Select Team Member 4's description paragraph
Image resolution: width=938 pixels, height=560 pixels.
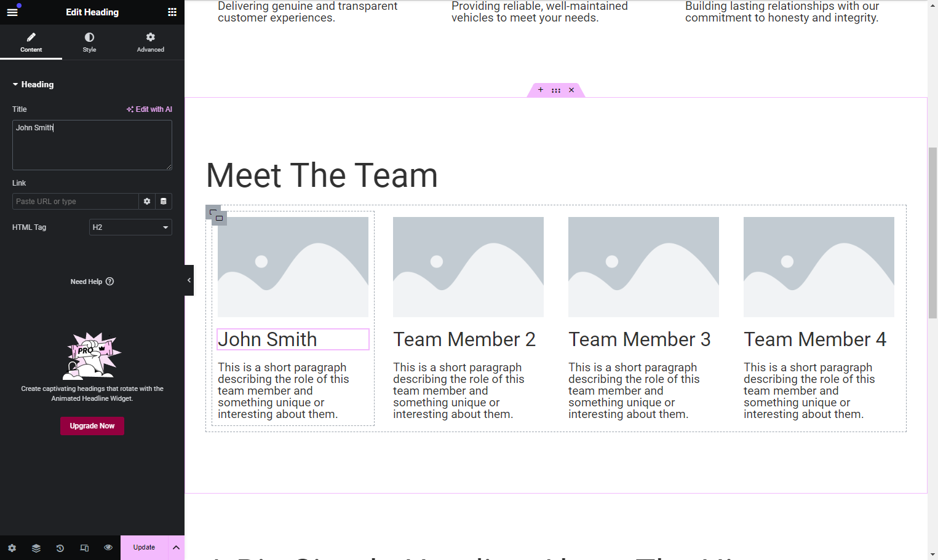click(809, 391)
